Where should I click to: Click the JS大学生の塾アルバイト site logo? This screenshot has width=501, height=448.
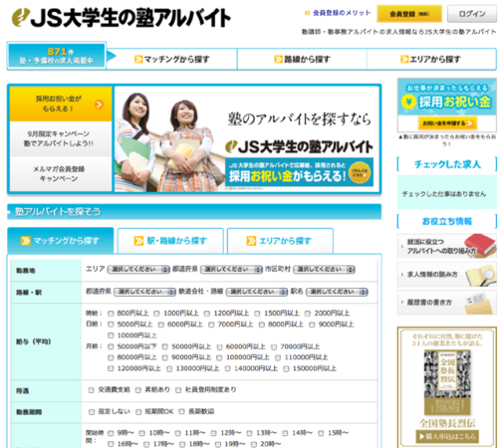tap(122, 18)
